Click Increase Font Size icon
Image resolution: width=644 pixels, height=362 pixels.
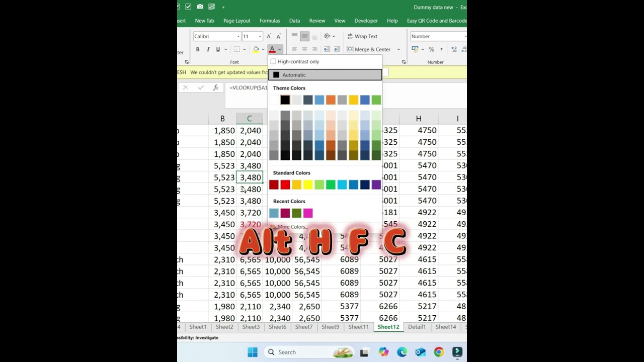(269, 36)
